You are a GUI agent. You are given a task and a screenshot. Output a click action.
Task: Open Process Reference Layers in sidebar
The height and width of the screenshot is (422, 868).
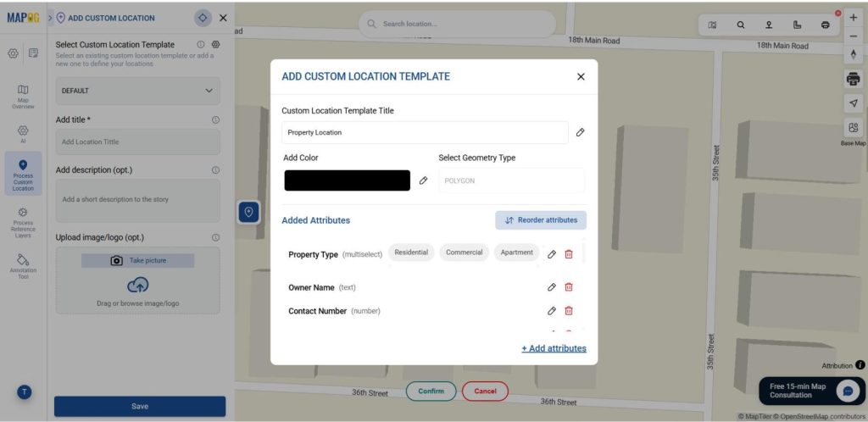tap(23, 222)
